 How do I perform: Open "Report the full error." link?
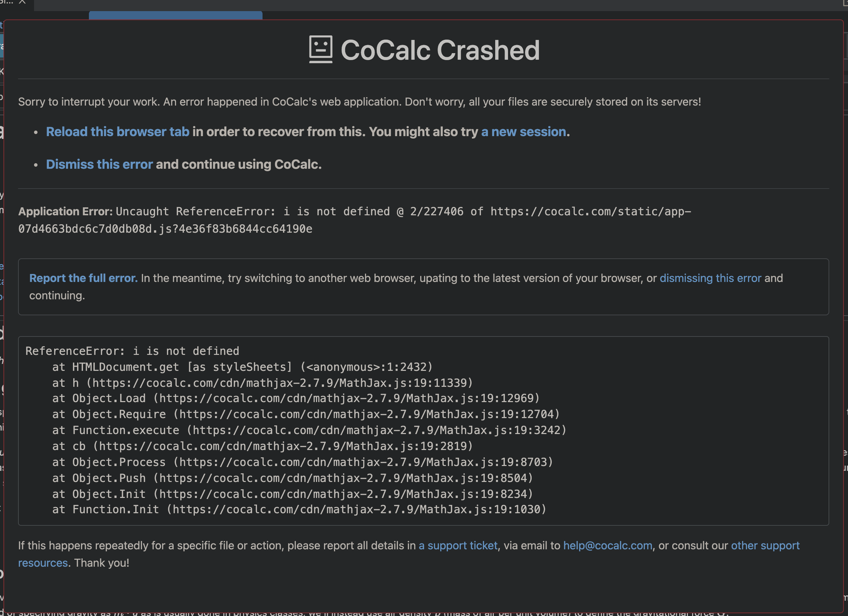point(83,278)
